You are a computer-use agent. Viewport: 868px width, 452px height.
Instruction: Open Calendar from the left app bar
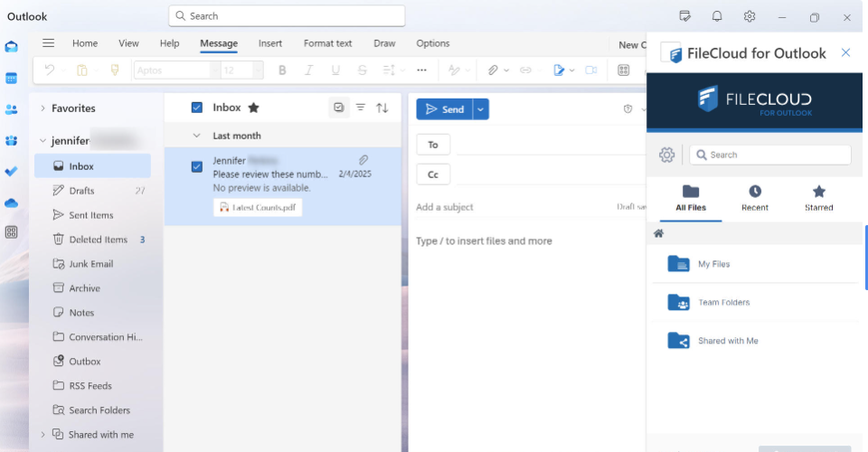point(12,79)
